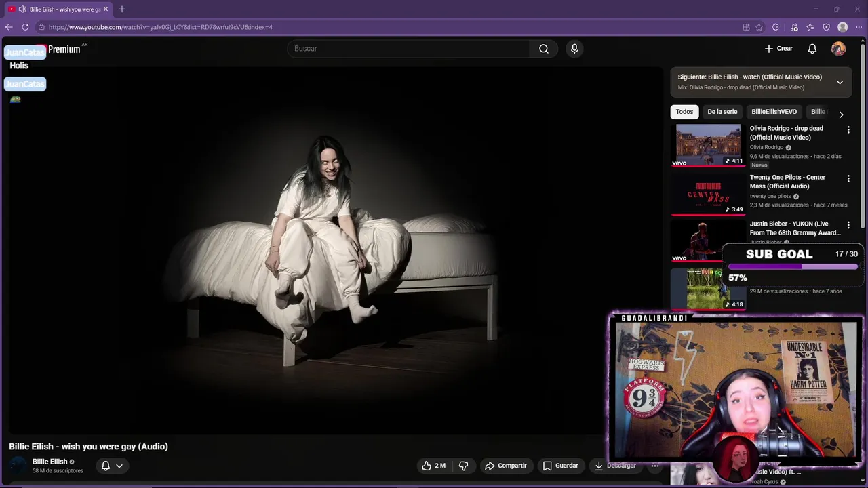The width and height of the screenshot is (868, 488).
Task: Go back with the browser back arrow
Action: click(x=9, y=27)
